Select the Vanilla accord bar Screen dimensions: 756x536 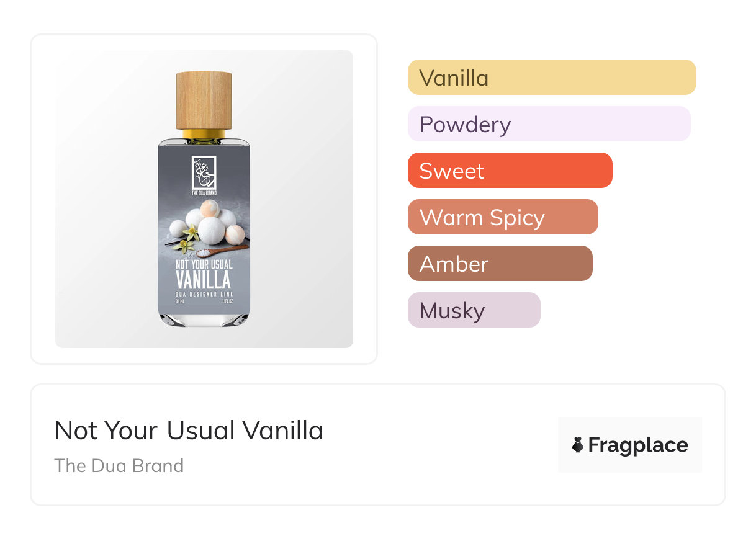[x=551, y=78]
